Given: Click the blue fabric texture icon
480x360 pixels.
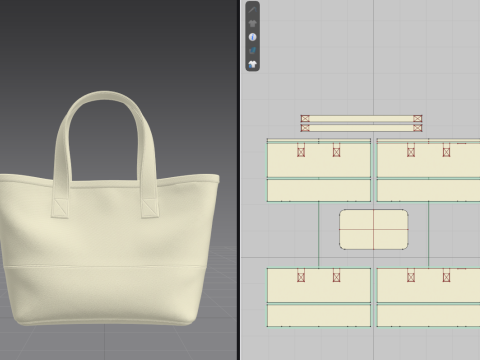Looking at the screenshot, I should click(253, 51).
